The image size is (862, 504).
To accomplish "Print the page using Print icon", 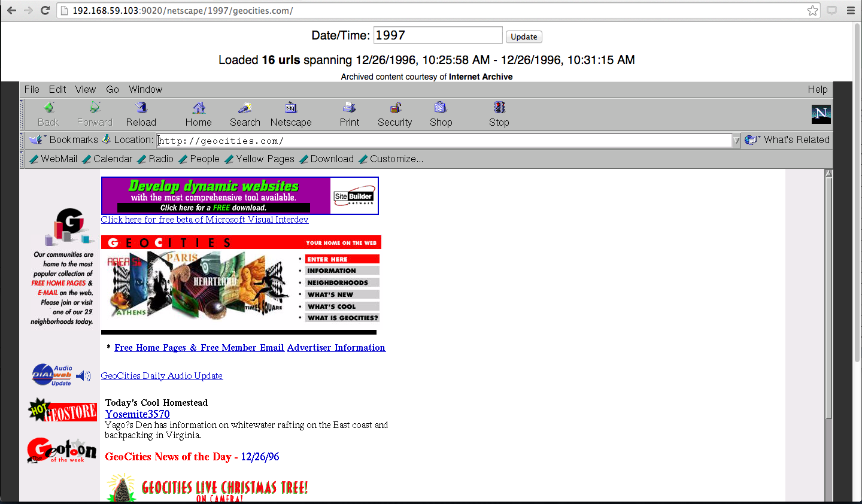I will point(350,108).
